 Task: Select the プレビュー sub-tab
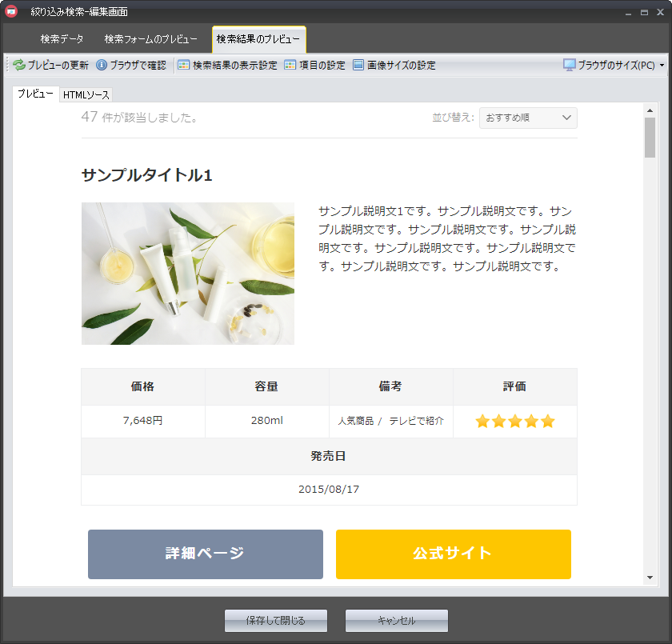pos(35,94)
